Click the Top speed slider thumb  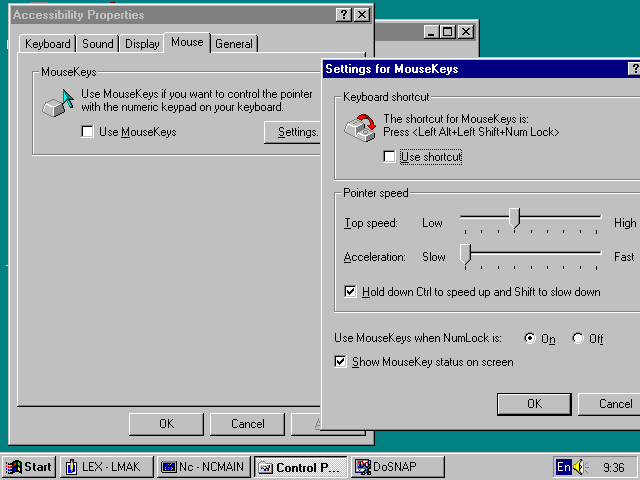514,218
